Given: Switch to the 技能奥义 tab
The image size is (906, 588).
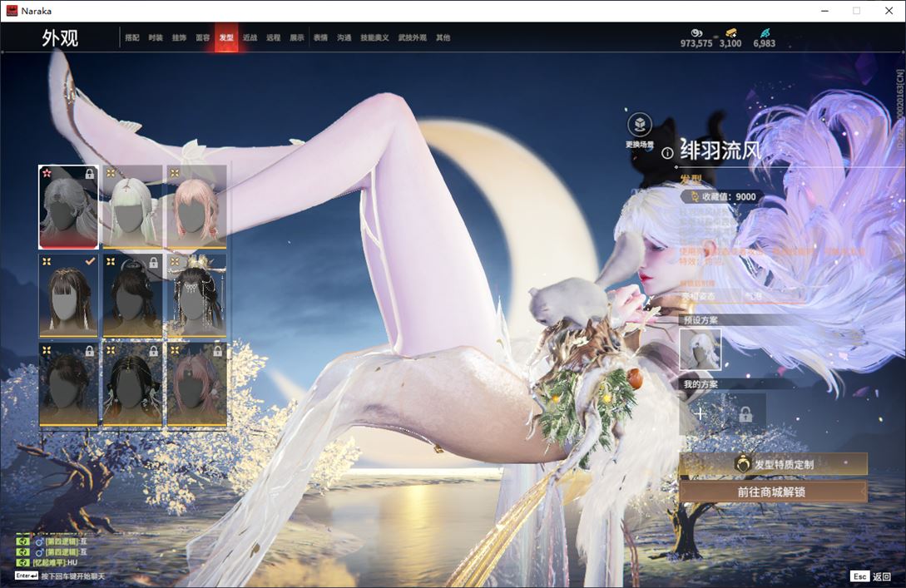Looking at the screenshot, I should coord(374,37).
